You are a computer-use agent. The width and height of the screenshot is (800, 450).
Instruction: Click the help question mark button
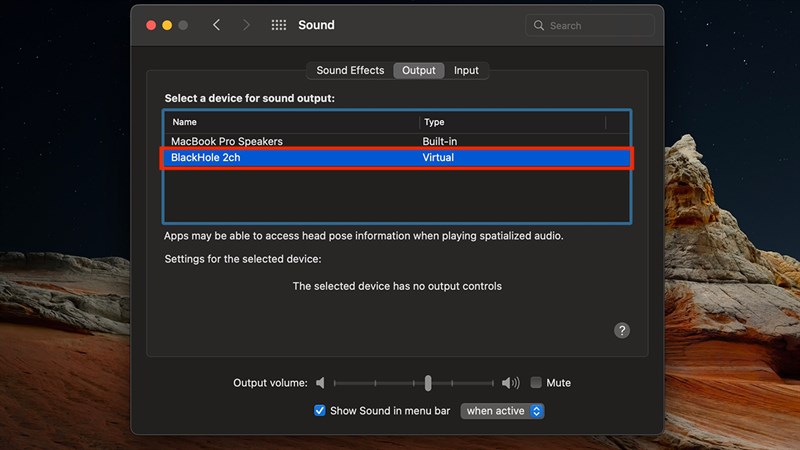click(x=621, y=330)
